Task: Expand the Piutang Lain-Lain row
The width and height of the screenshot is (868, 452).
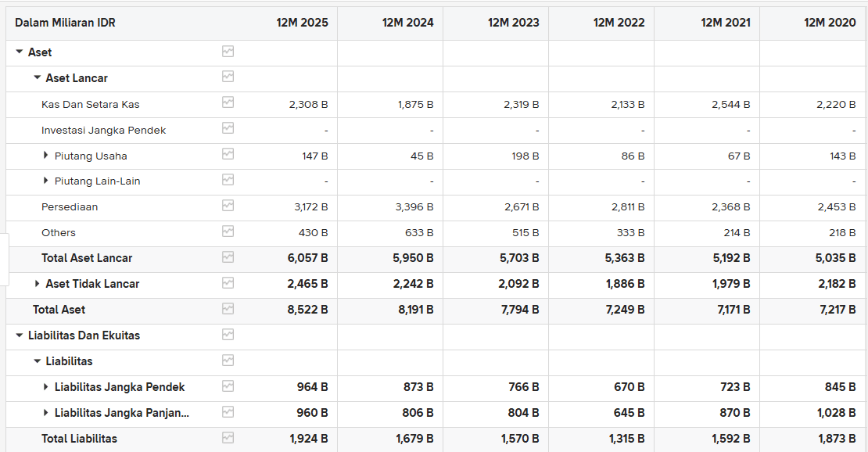Action: click(x=46, y=181)
